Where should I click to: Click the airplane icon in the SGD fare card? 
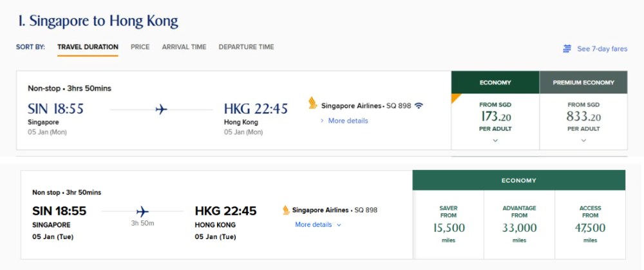[161, 110]
